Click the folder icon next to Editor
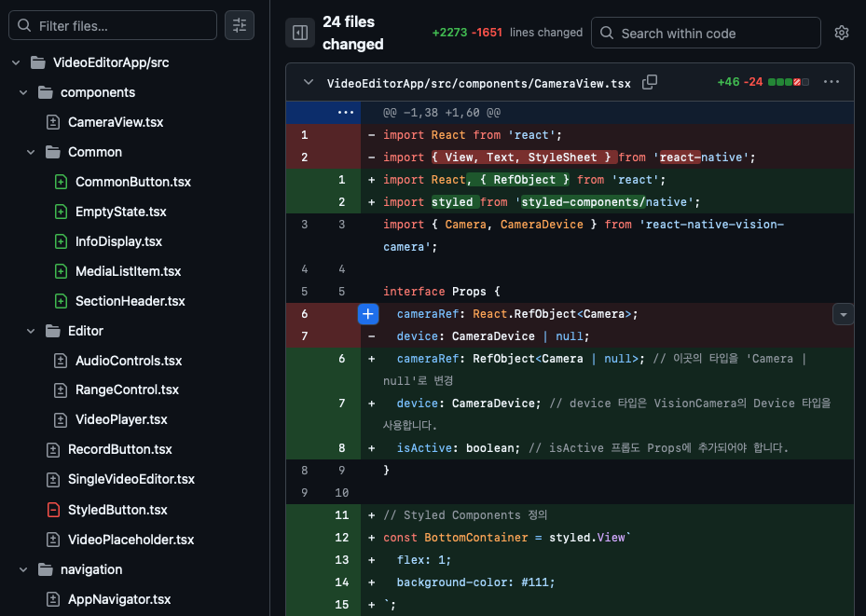The height and width of the screenshot is (616, 866). coord(53,331)
